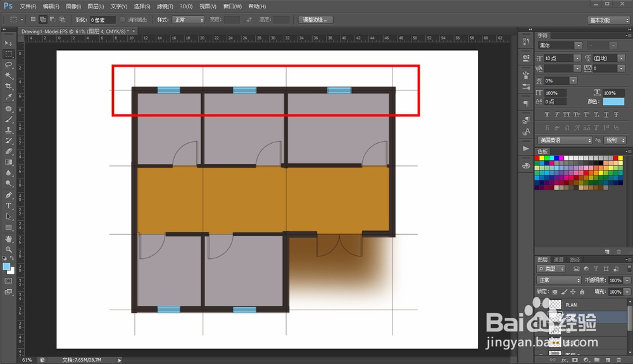Toggle anti-alias checkbox in options bar

(x=123, y=20)
